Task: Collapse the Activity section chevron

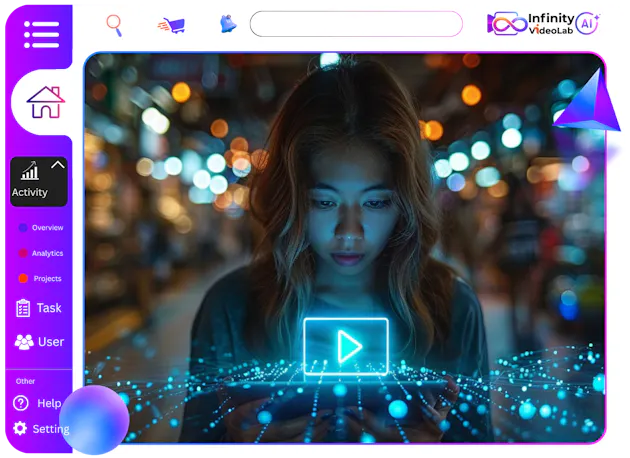Action: point(57,165)
